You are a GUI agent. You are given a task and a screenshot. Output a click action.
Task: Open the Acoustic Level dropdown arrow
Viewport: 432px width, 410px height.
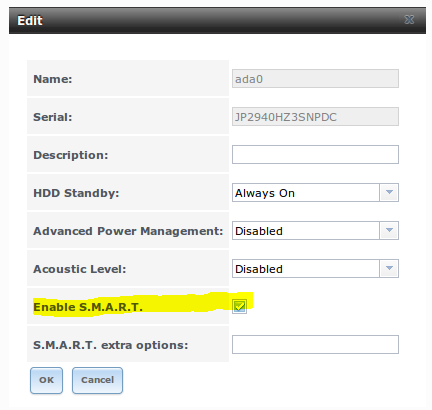[x=389, y=269]
